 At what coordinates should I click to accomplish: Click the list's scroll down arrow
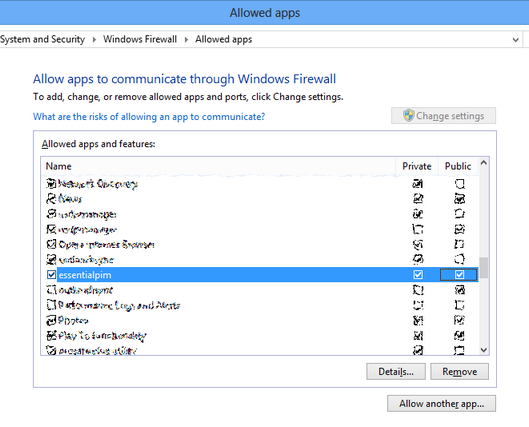483,350
